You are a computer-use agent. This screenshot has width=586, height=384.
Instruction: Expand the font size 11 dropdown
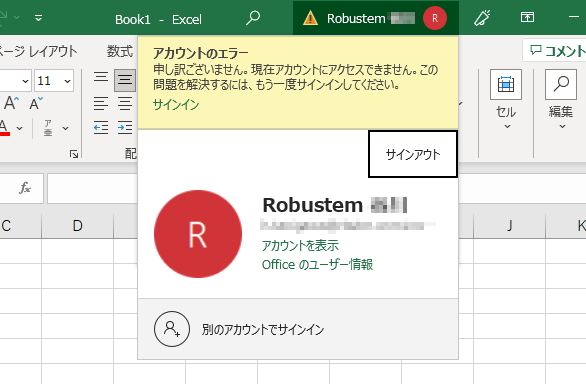[67, 81]
